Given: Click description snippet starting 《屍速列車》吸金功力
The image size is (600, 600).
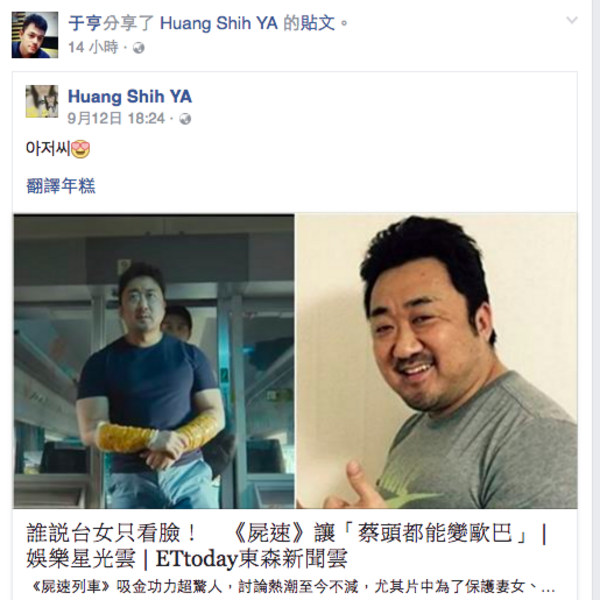Looking at the screenshot, I should tap(294, 586).
